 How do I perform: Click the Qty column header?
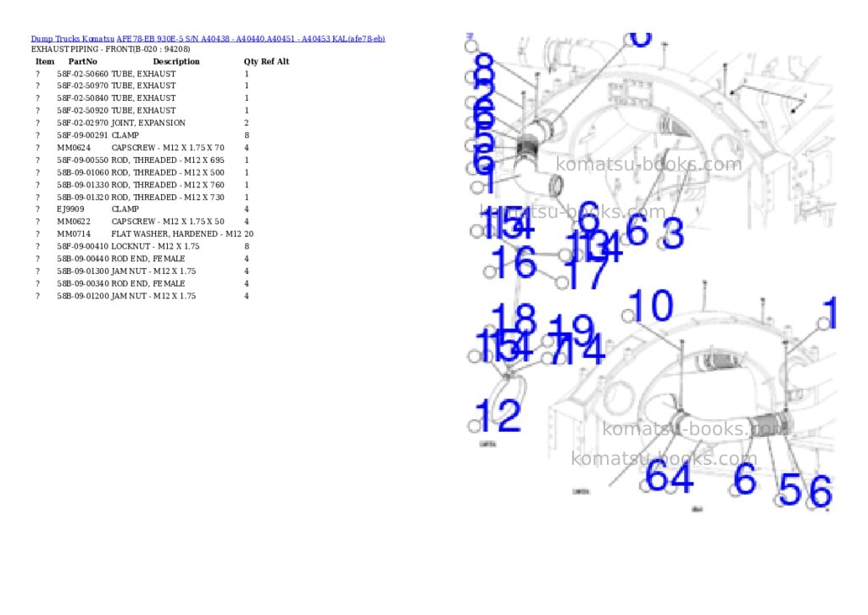[251, 61]
